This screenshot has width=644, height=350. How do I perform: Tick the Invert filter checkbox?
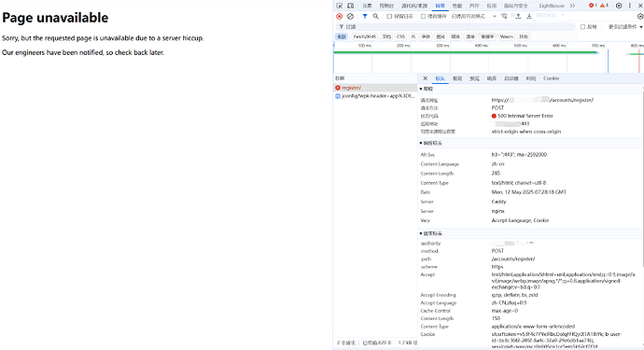point(582,27)
